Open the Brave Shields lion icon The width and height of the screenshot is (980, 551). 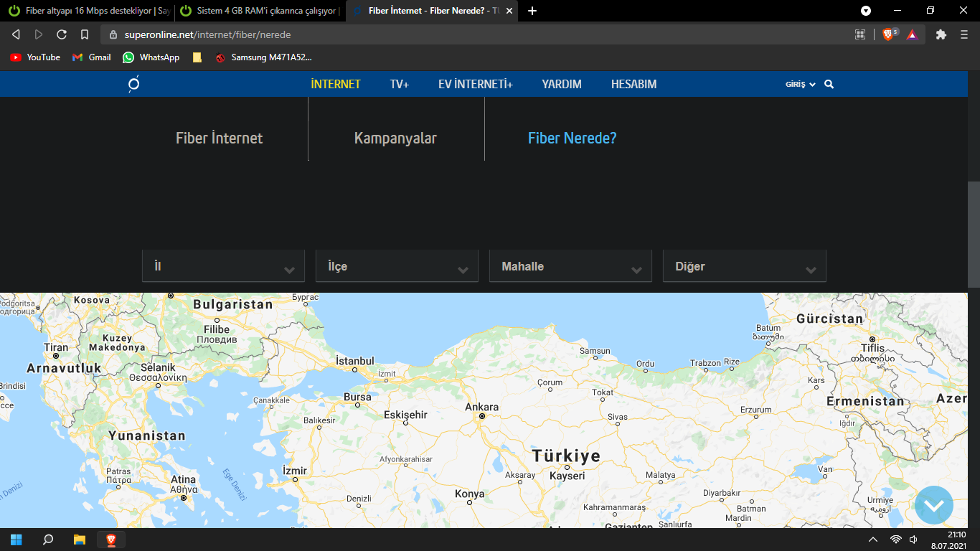(x=889, y=34)
